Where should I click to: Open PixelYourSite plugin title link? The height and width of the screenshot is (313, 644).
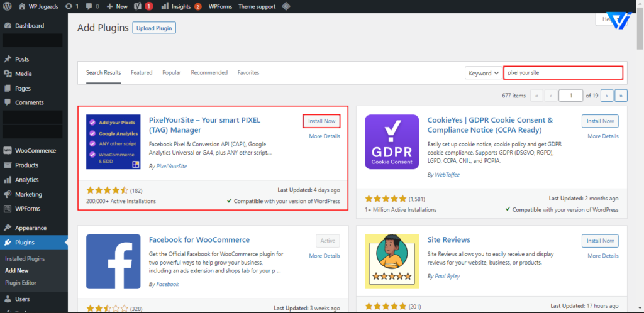(204, 125)
